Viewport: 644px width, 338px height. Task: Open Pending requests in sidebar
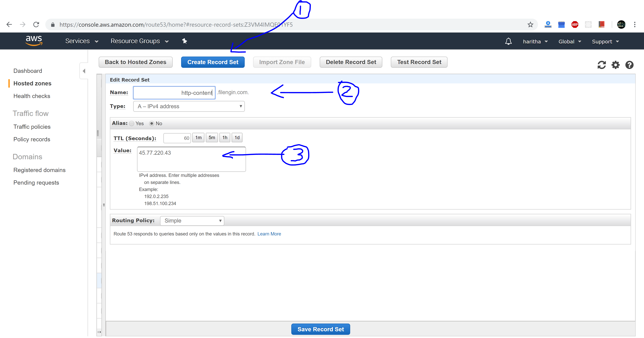36,183
